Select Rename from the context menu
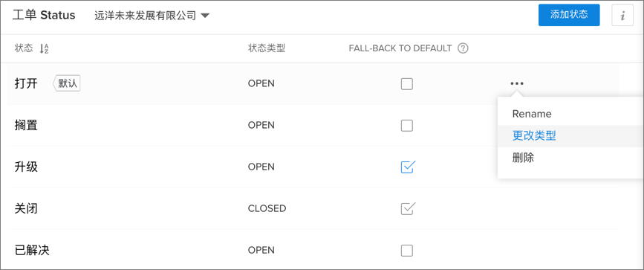Image resolution: width=644 pixels, height=270 pixels. pyautogui.click(x=532, y=114)
